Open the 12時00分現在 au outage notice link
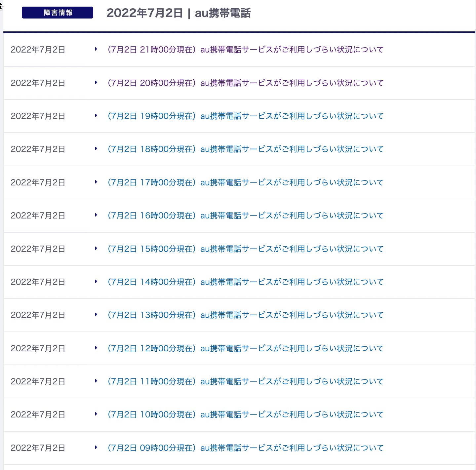The width and height of the screenshot is (476, 470). click(x=245, y=348)
